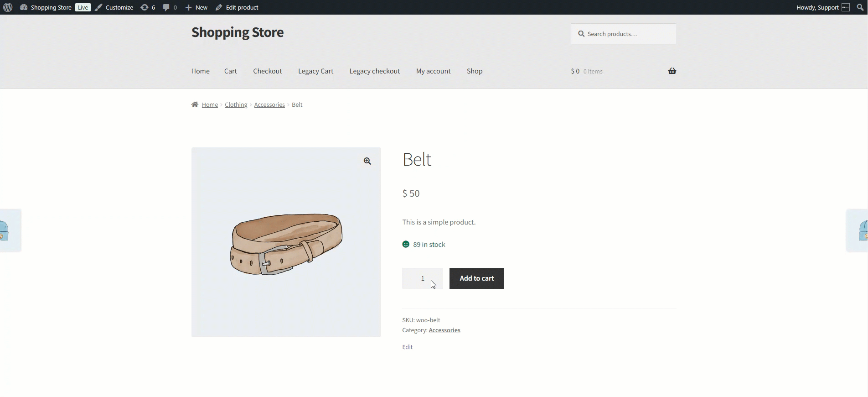The width and height of the screenshot is (868, 397).
Task: Click the breadcrumb home icon
Action: [195, 104]
